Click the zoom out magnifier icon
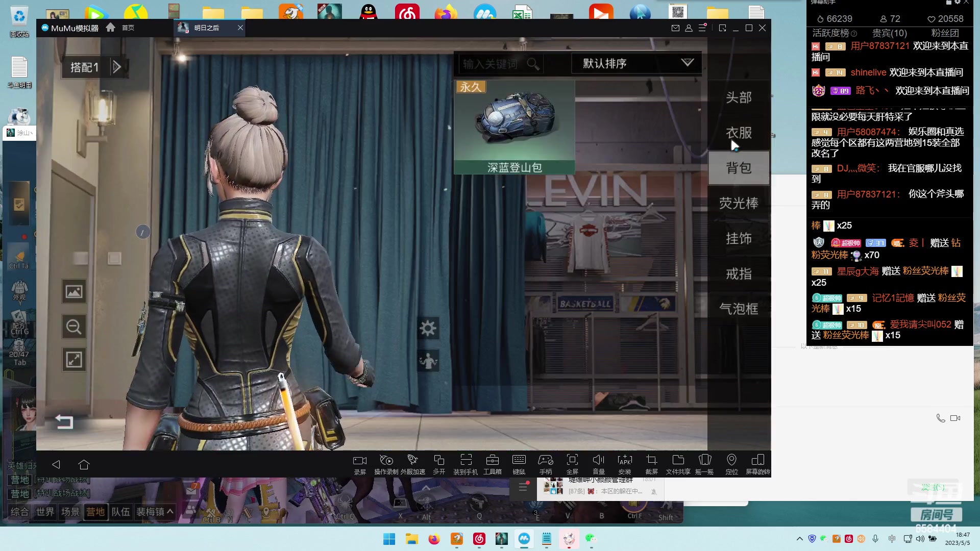980x551 pixels. [x=74, y=327]
